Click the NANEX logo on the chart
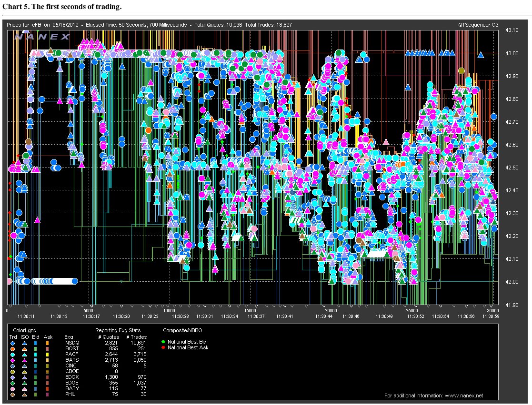Viewport: 532px width, 405px height. tap(42, 37)
